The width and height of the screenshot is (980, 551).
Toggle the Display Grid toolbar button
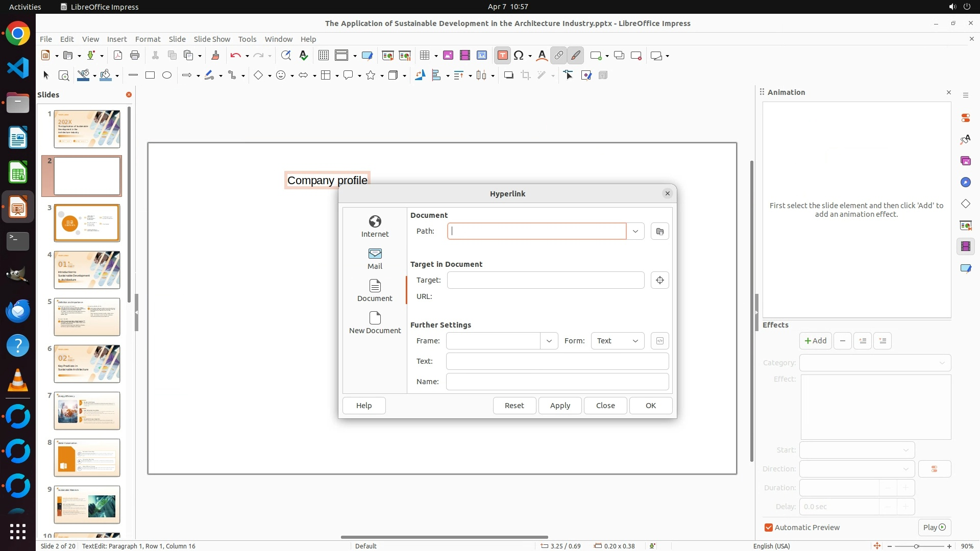(323, 56)
